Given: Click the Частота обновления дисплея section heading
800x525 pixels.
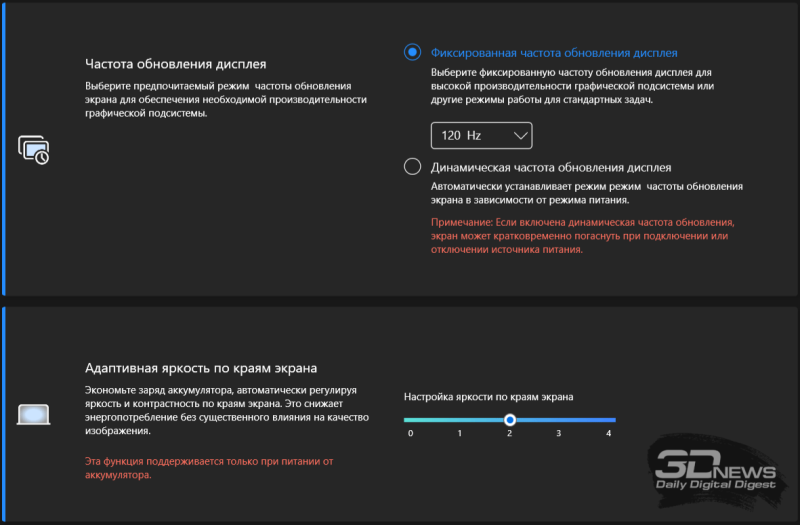Looking at the screenshot, I should tap(175, 64).
